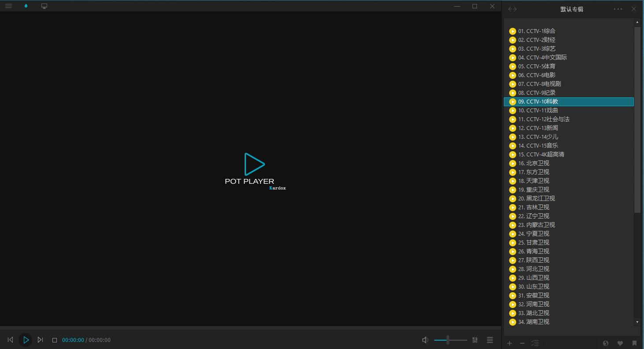Select channel 14. CCTV-15音乐
Image resolution: width=644 pixels, height=349 pixels.
(x=569, y=145)
